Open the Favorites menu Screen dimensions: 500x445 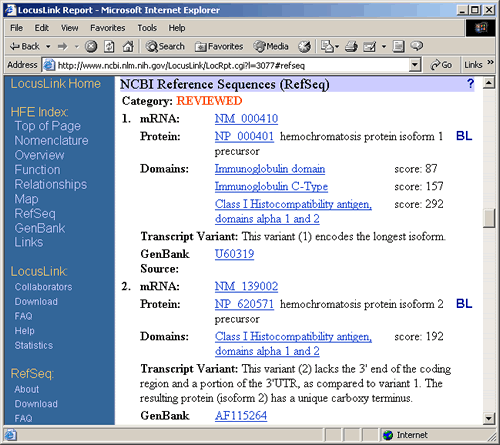108,28
